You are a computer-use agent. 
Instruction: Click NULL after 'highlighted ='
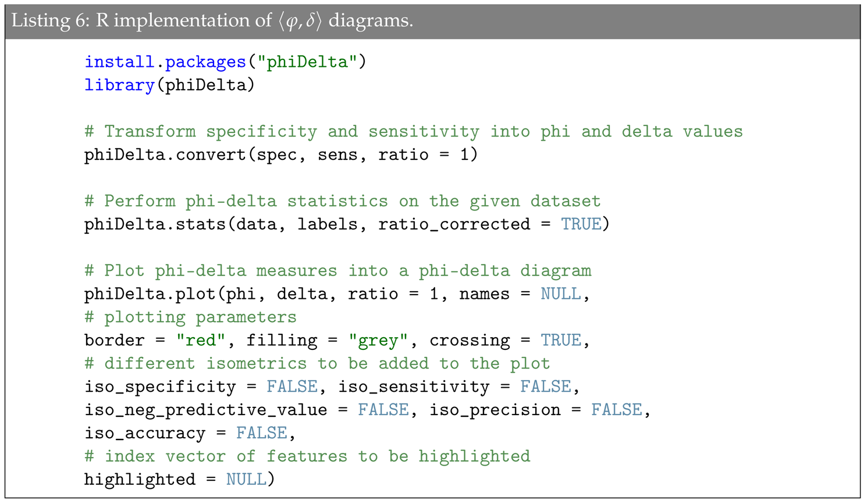pyautogui.click(x=246, y=480)
